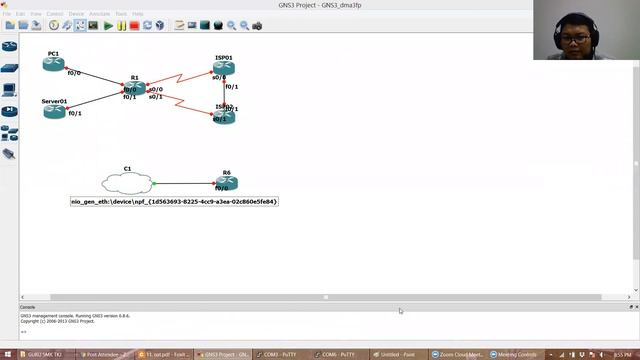Click the Save project toolbar icon
The height and width of the screenshot is (360, 640).
pyautogui.click(x=36, y=26)
